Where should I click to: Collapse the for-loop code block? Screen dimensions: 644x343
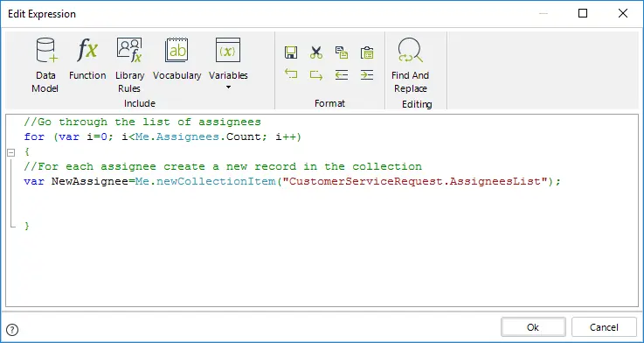11,152
